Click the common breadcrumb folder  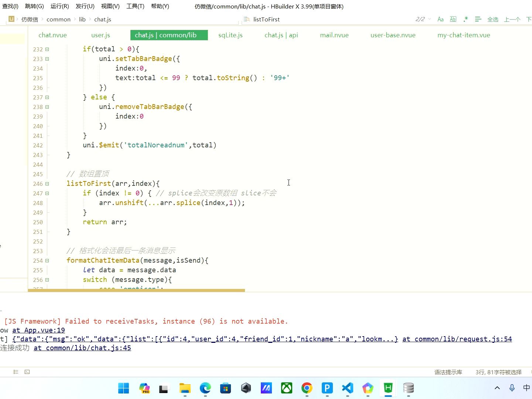point(58,19)
